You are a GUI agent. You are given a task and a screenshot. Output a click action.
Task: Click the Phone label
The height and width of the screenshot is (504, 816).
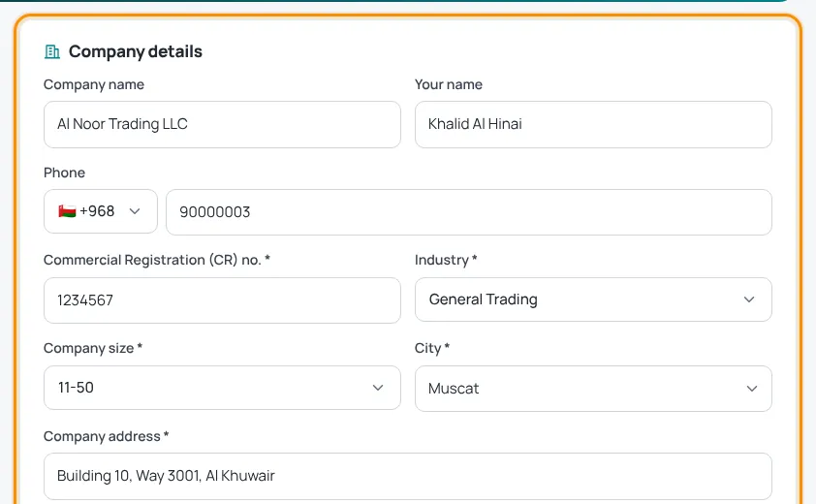[65, 173]
